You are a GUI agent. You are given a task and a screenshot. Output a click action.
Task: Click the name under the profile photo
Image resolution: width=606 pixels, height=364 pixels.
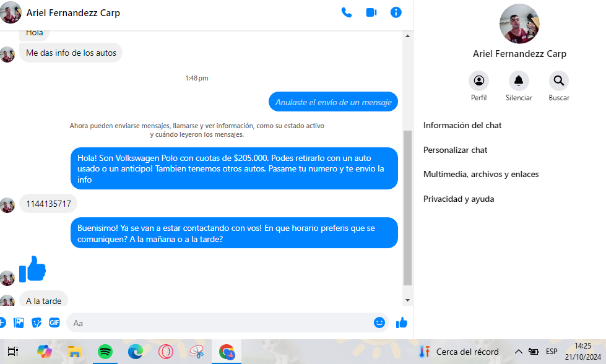point(519,54)
